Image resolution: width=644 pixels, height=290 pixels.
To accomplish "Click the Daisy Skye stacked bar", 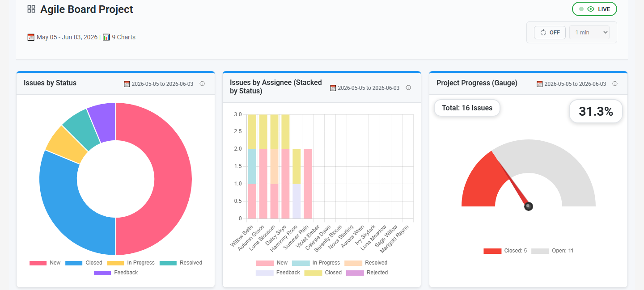I will tap(285, 167).
